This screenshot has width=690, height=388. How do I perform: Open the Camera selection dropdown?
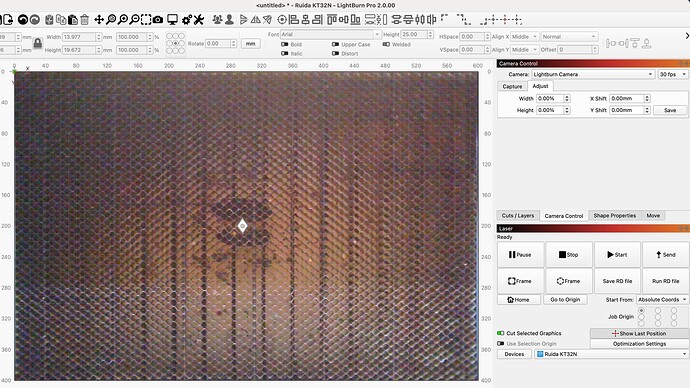593,74
